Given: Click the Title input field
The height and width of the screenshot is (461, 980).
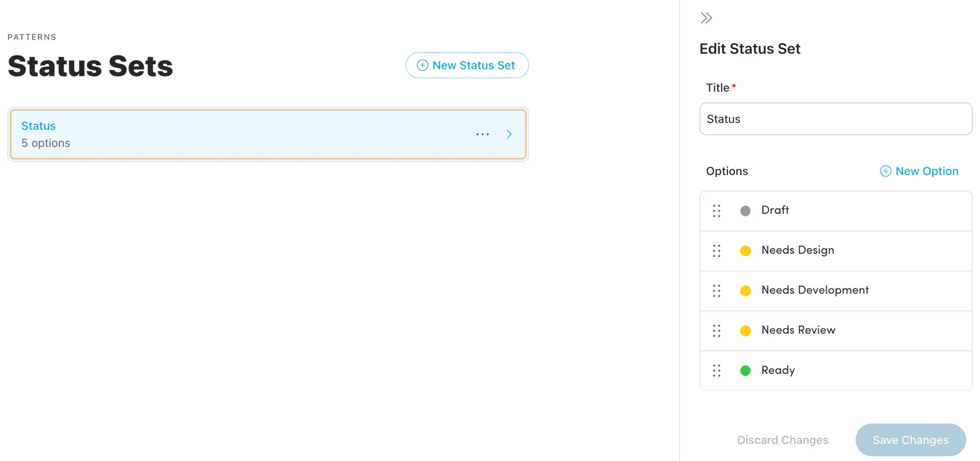Looking at the screenshot, I should click(x=835, y=119).
